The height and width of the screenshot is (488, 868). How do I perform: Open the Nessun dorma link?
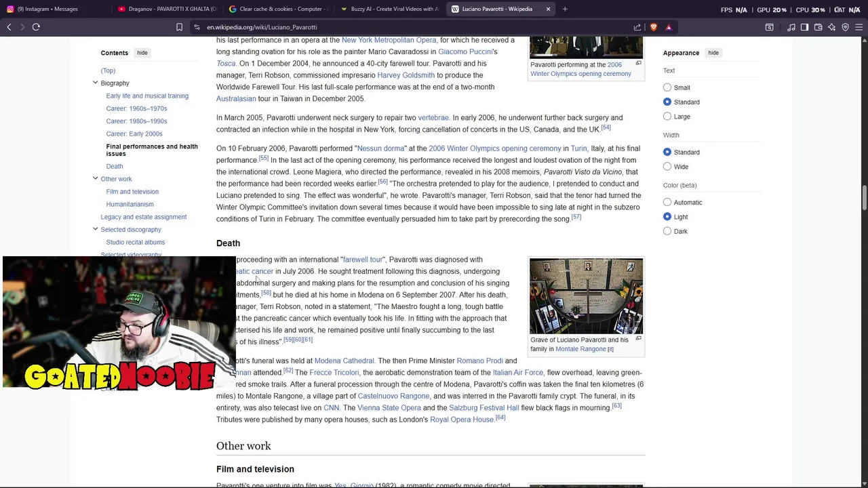(380, 148)
